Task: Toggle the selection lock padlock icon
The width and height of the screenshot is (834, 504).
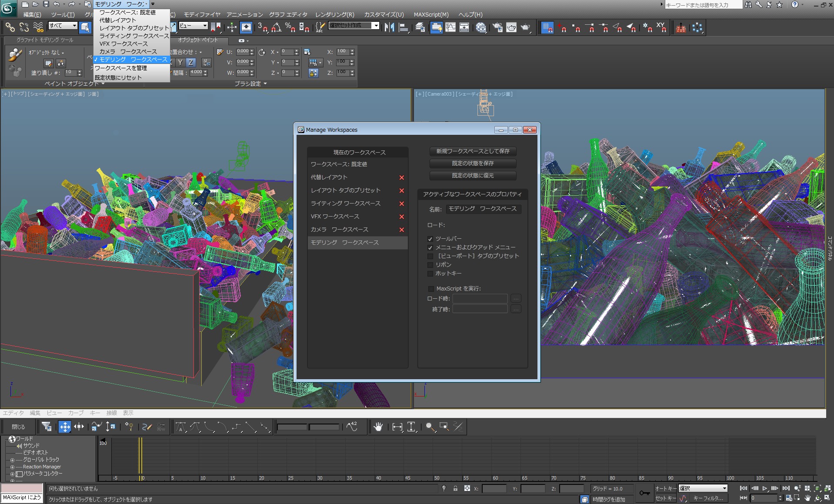Action: 455,488
